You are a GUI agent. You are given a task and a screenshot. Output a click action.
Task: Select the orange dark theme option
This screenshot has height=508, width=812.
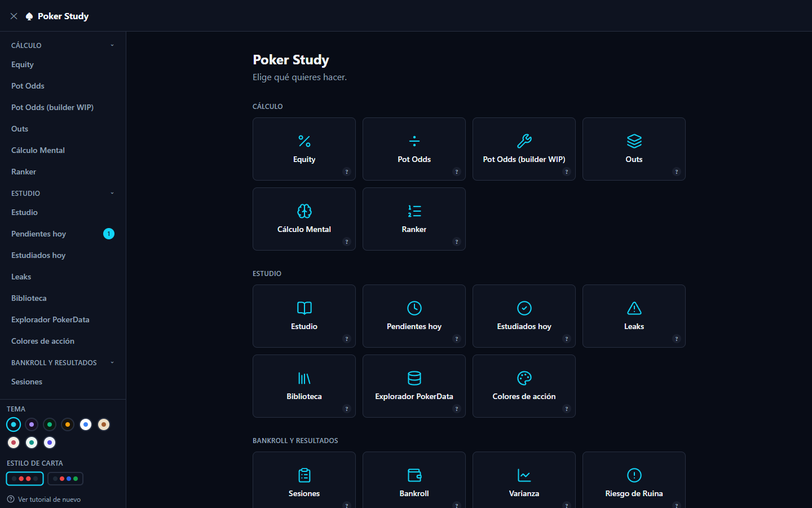(68, 424)
